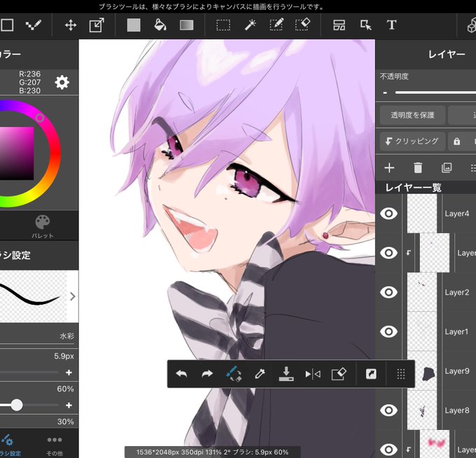Select the Operation cursor tool
Image resolution: width=476 pixels, height=458 pixels.
point(366,25)
